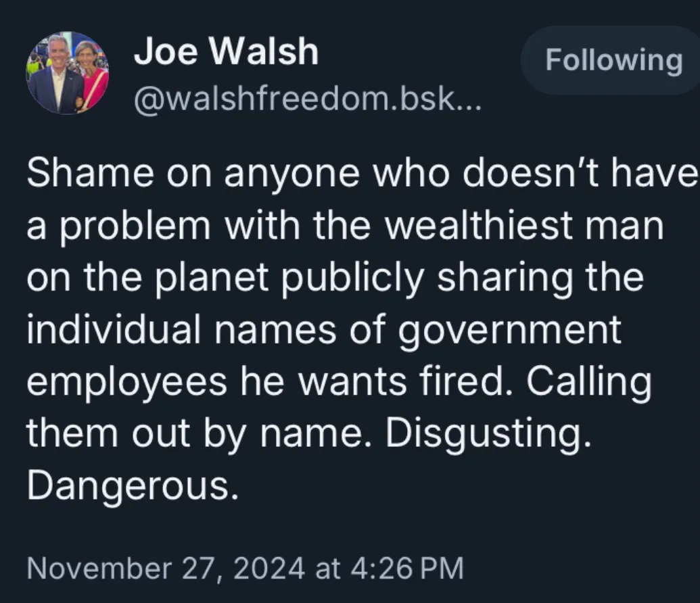Open the Joe Walsh display name link
Viewport: 700px width, 603px height.
pyautogui.click(x=226, y=52)
